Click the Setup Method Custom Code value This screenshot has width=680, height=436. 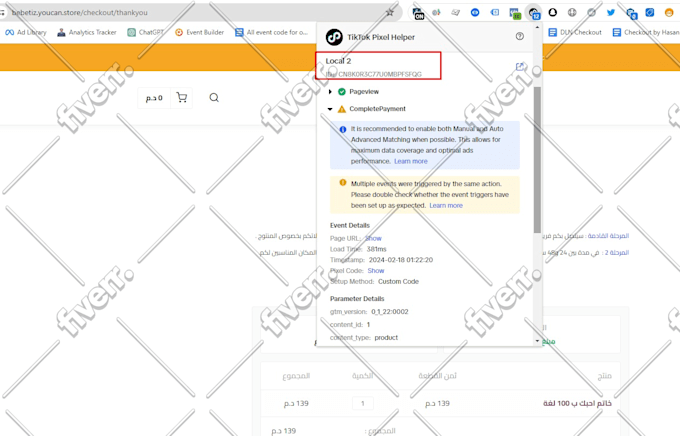398,282
